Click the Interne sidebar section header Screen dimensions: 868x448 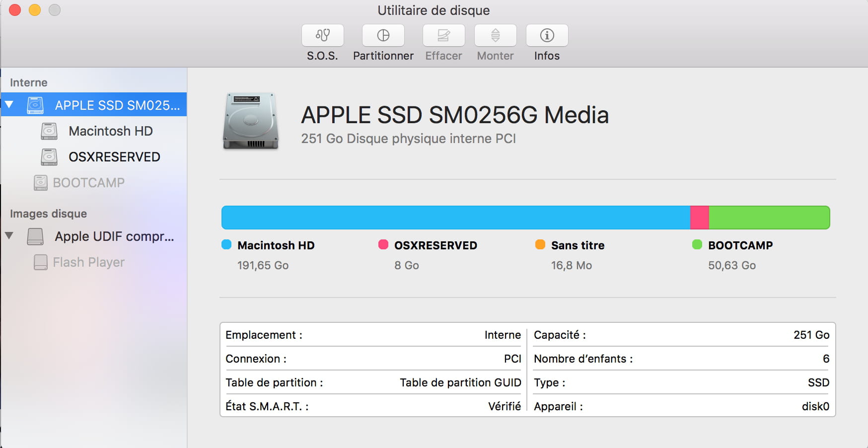tap(29, 83)
